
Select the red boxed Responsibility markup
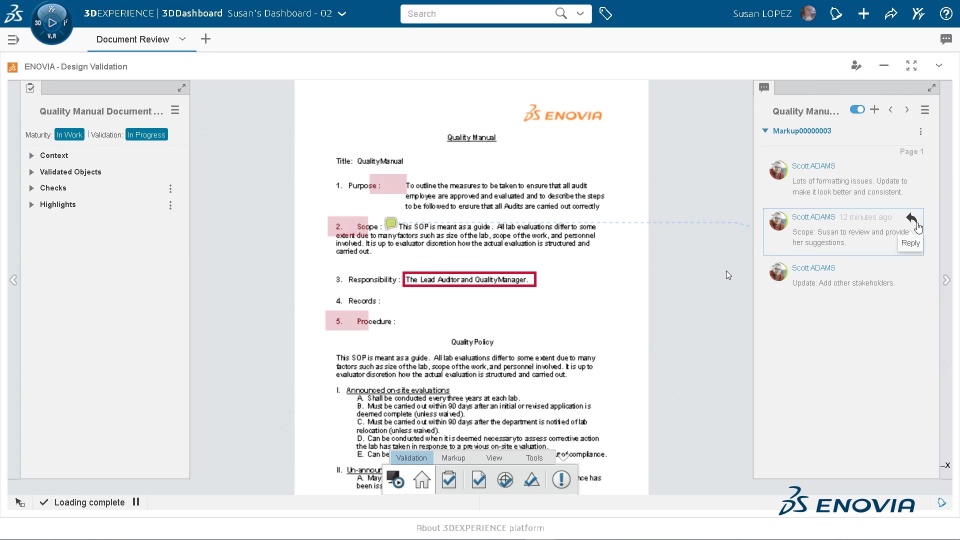click(469, 280)
